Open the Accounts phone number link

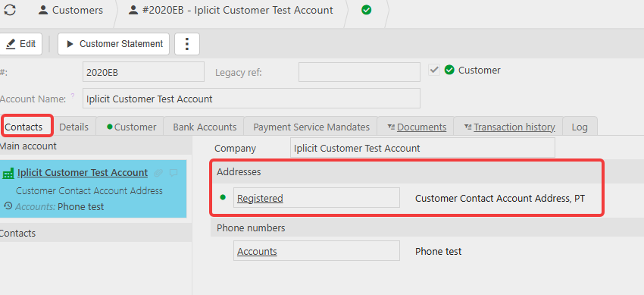pyautogui.click(x=257, y=251)
